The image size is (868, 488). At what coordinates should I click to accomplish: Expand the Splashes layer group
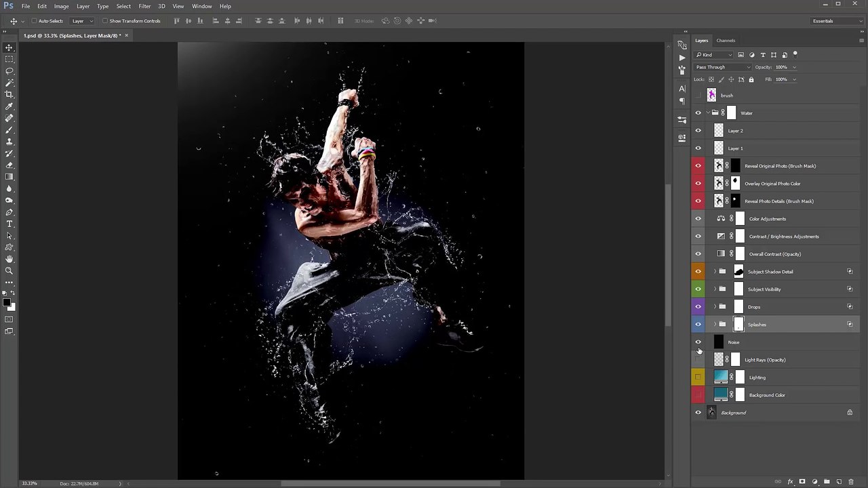coord(715,325)
